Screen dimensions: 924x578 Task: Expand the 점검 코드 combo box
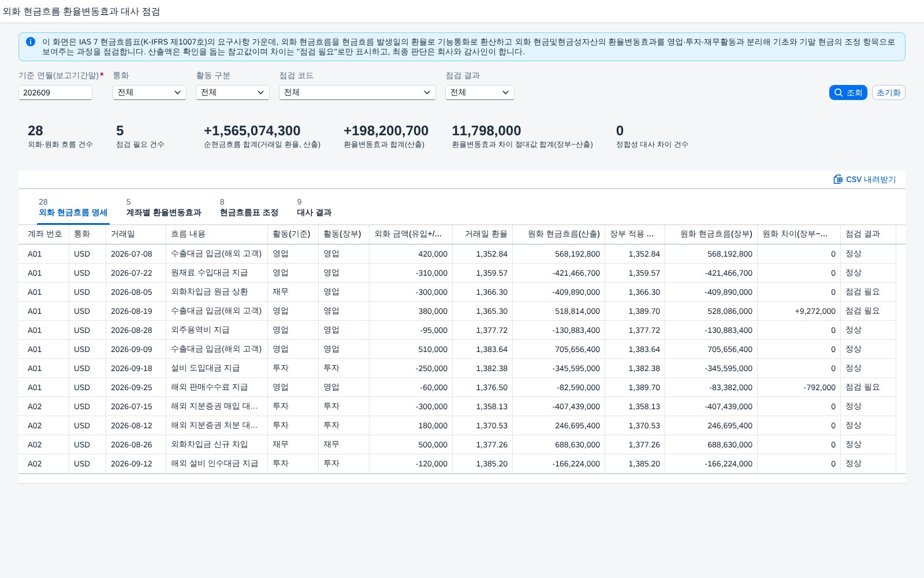[x=357, y=92]
